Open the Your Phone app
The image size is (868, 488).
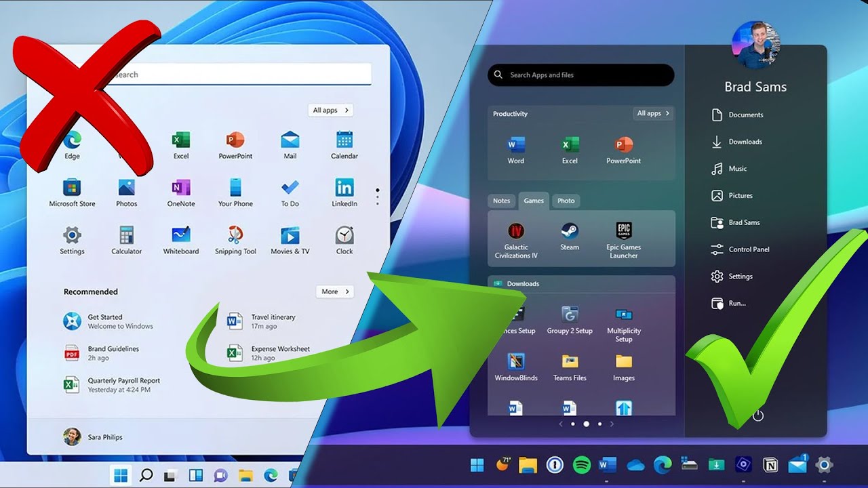[x=235, y=192]
